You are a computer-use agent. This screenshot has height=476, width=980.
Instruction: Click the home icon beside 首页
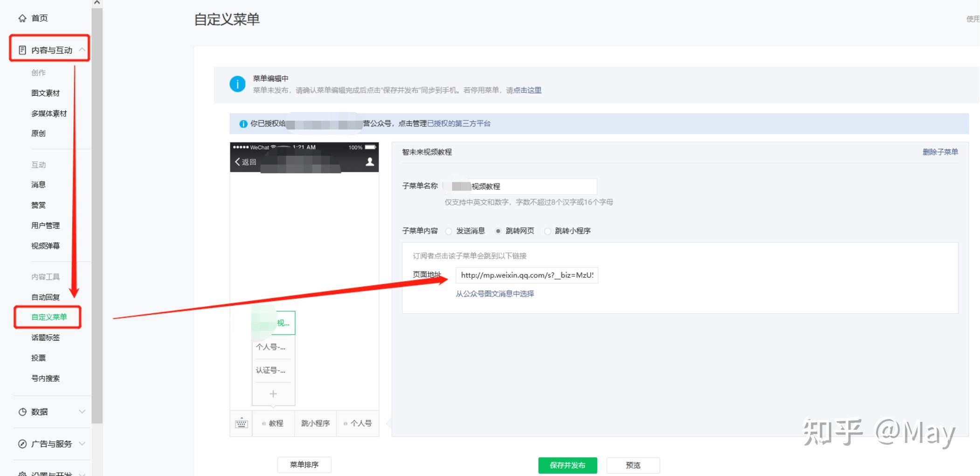coord(22,18)
